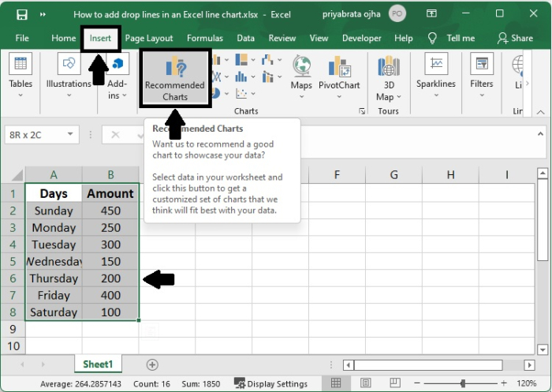
Task: Click the Share button
Action: click(x=515, y=38)
